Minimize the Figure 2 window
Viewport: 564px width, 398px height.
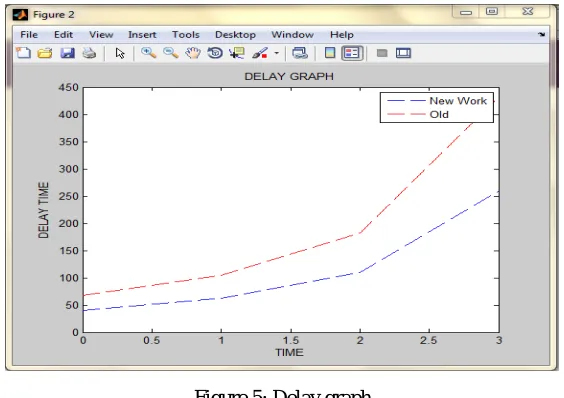pos(466,12)
